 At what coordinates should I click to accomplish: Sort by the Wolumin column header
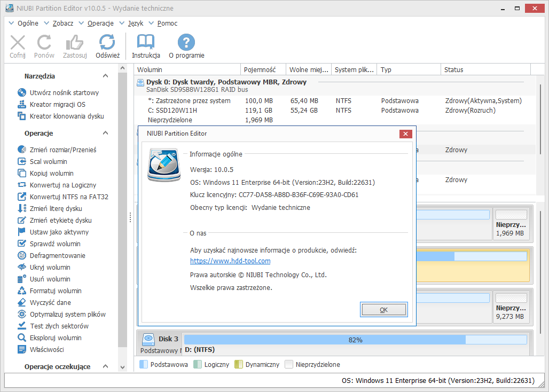click(187, 69)
